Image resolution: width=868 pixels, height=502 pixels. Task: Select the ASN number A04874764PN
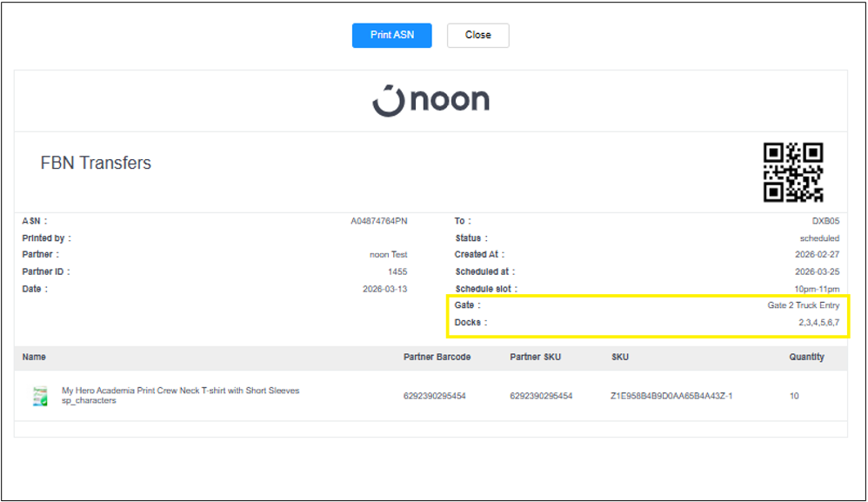378,221
